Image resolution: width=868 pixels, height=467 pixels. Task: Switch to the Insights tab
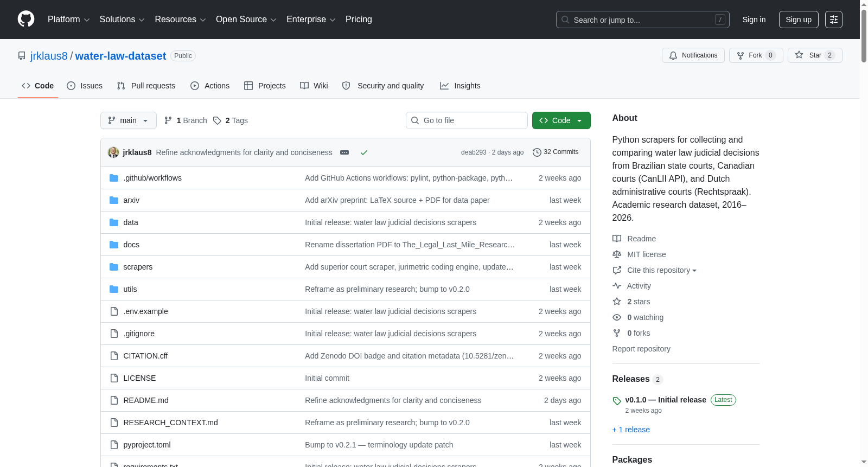(460, 86)
